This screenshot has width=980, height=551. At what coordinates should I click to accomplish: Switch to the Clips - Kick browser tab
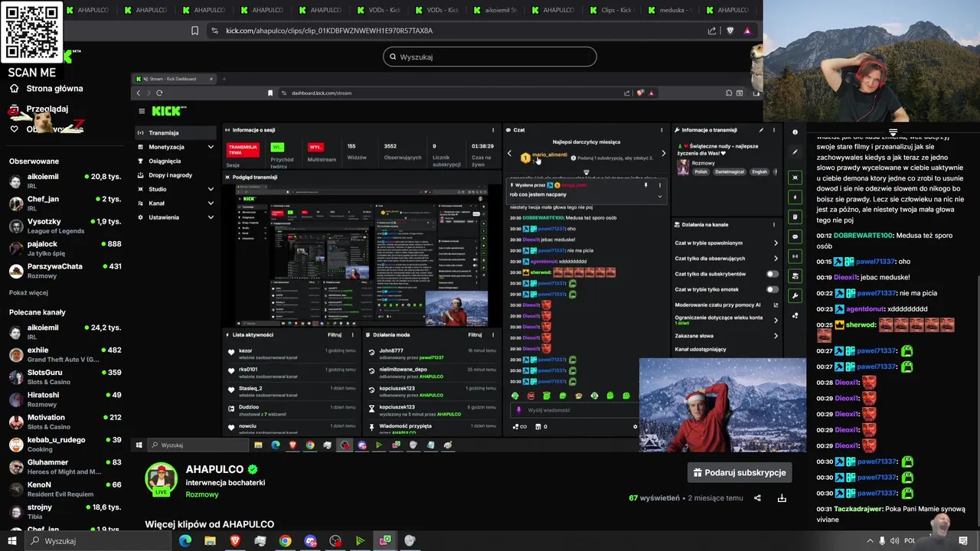point(611,10)
